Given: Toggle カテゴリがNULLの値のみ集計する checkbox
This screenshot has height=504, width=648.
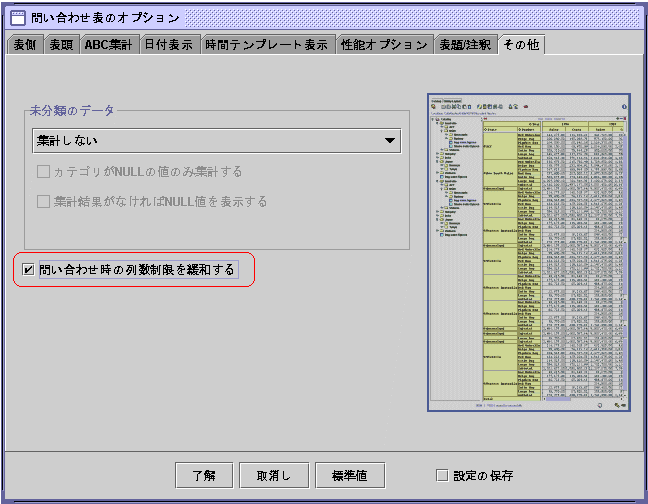Looking at the screenshot, I should 44,172.
